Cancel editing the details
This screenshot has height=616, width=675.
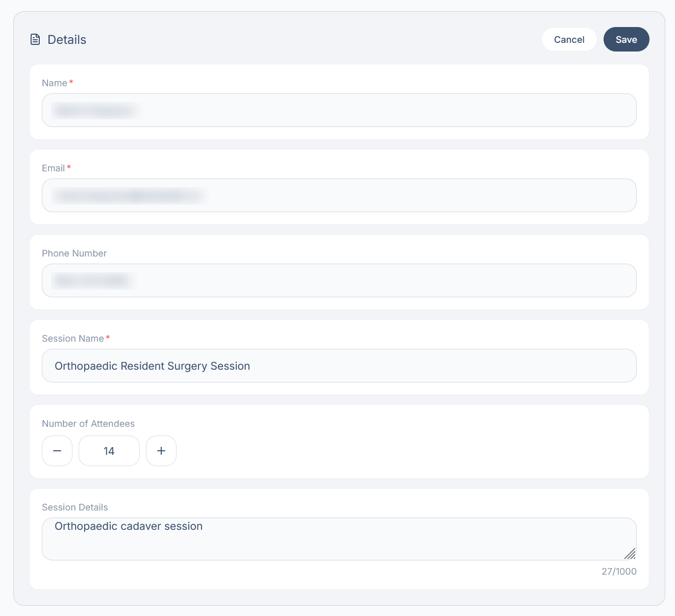pos(569,39)
